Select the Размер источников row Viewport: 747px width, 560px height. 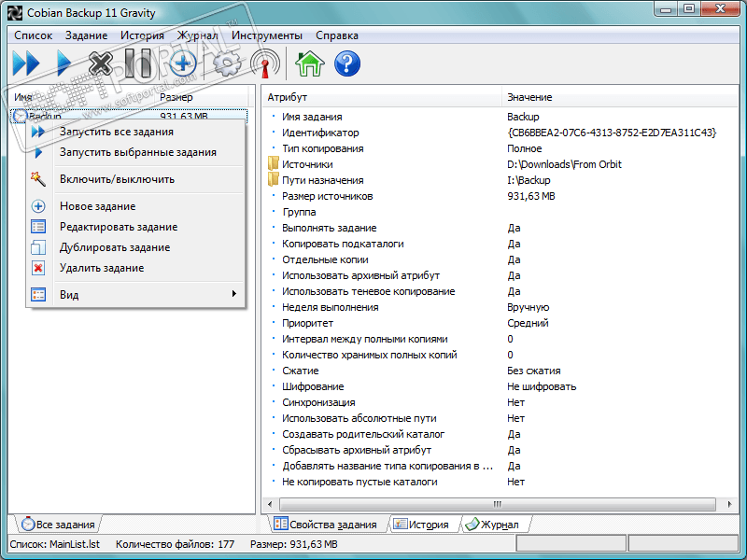click(x=500, y=196)
